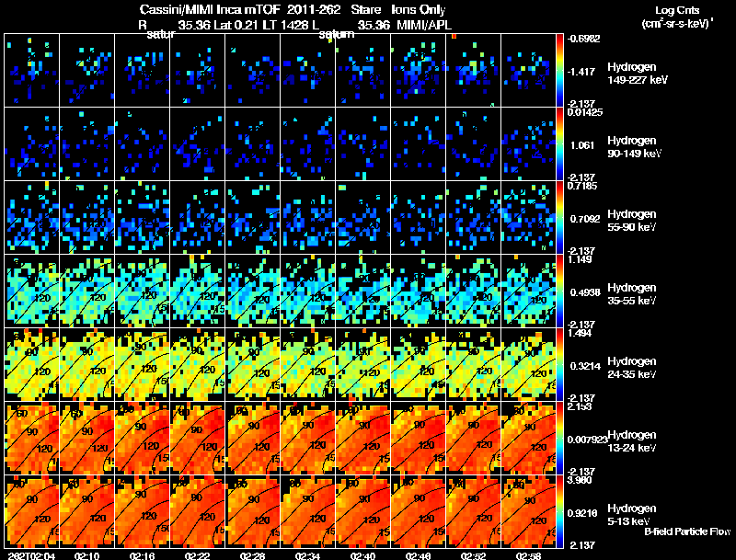Select the 'Hydrogen 35-55 keV' row label
The image size is (736, 560).
tap(632, 294)
